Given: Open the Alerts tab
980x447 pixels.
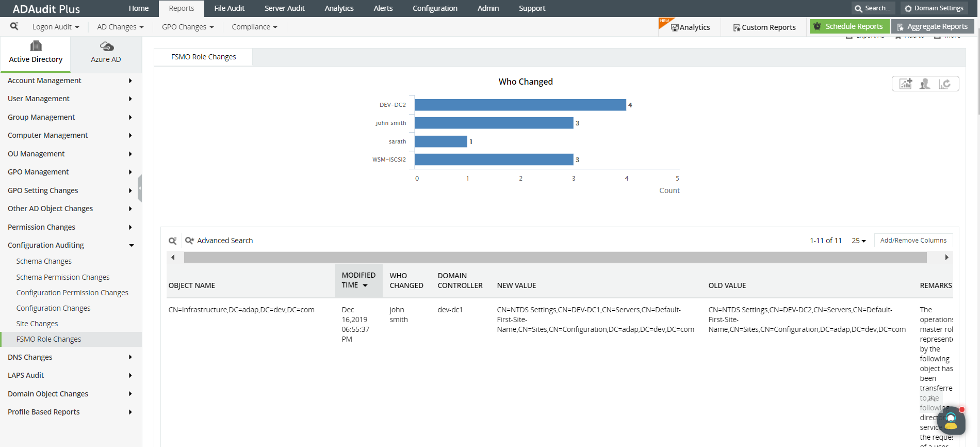Looking at the screenshot, I should [x=383, y=8].
